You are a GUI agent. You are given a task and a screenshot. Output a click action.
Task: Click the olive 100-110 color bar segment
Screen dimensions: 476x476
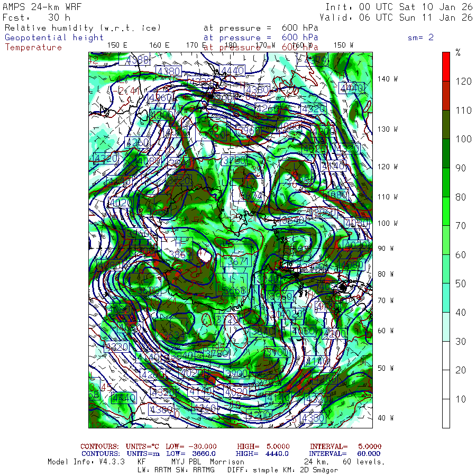pos(446,124)
